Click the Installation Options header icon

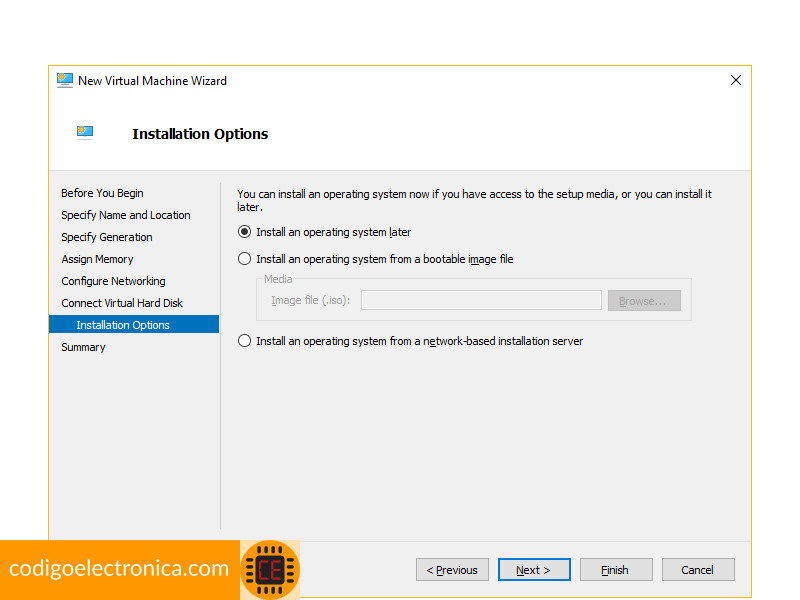(x=85, y=133)
